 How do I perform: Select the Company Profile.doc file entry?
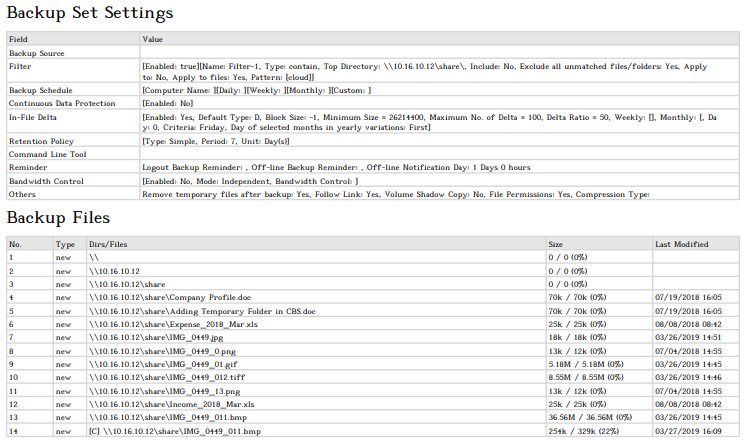(x=159, y=297)
